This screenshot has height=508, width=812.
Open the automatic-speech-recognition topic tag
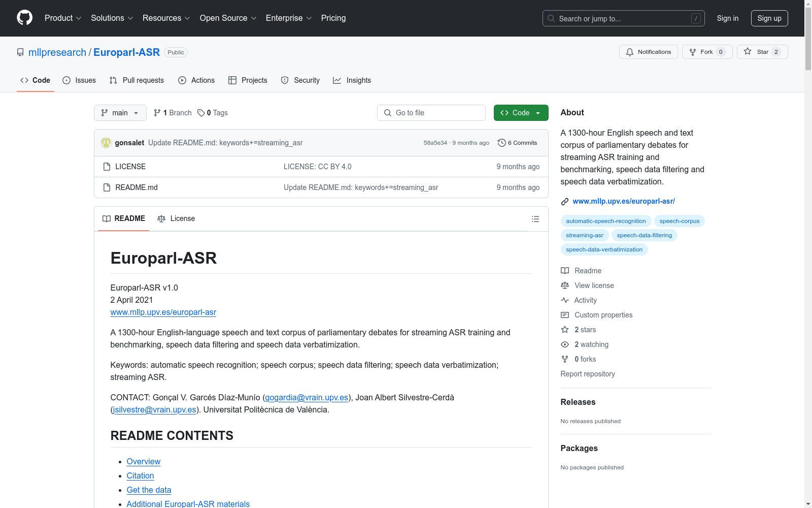(x=606, y=221)
